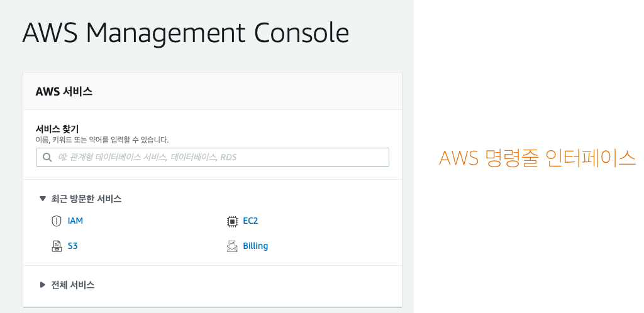Expand the 전체 서비스 section
644x313 pixels.
point(67,285)
